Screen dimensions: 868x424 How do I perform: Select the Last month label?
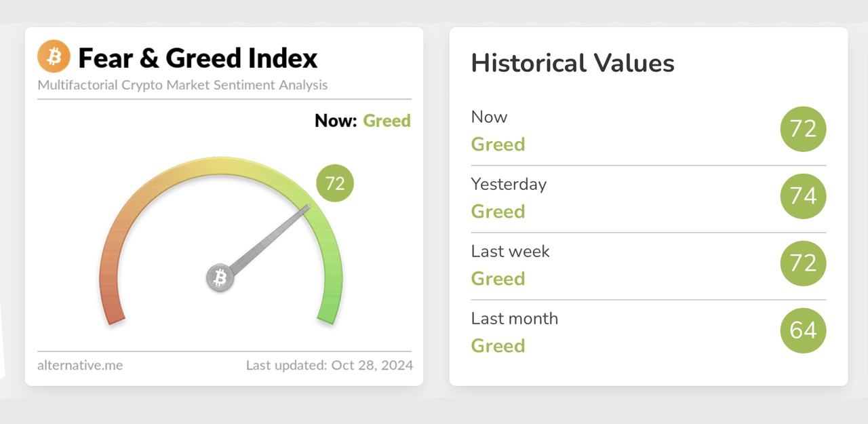coord(514,318)
